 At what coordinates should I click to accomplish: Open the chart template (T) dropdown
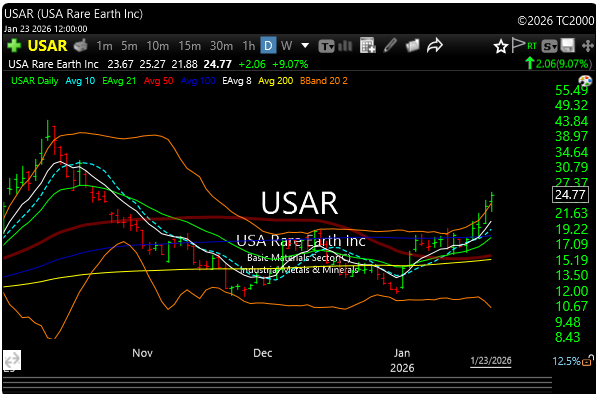(327, 46)
